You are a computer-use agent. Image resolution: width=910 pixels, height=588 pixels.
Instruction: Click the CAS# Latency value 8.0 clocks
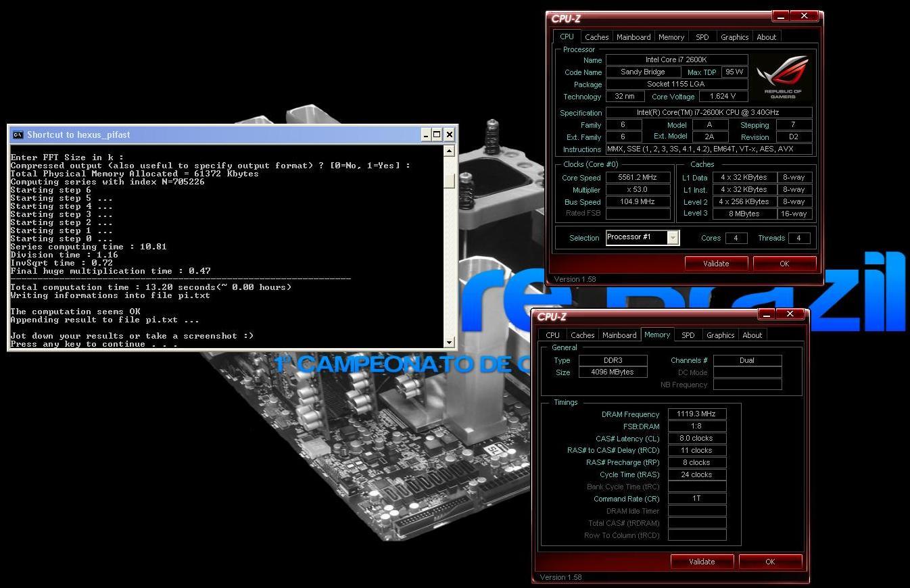point(697,438)
